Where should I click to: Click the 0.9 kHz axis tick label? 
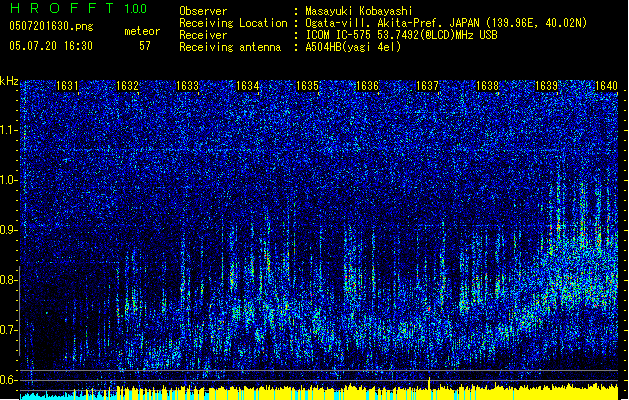tap(9, 230)
